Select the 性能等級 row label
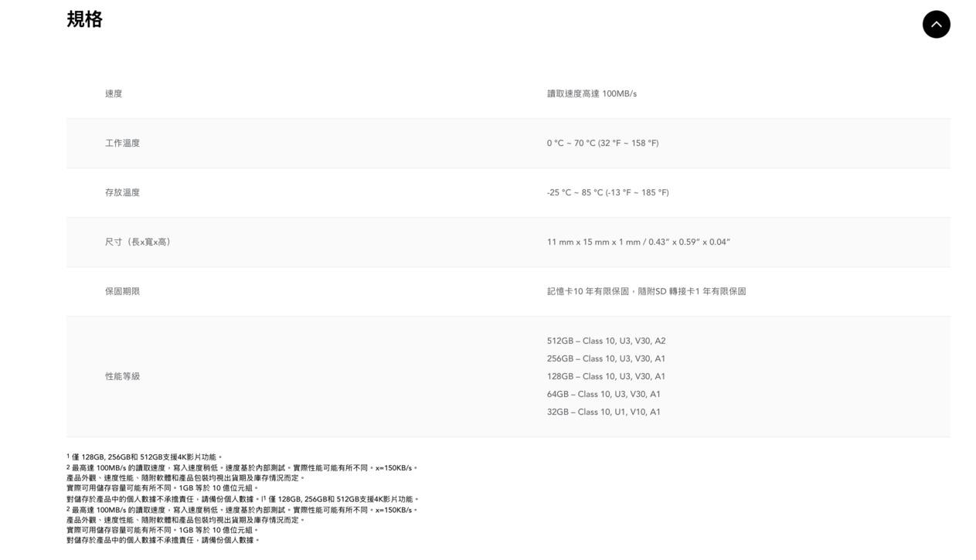 pos(122,376)
